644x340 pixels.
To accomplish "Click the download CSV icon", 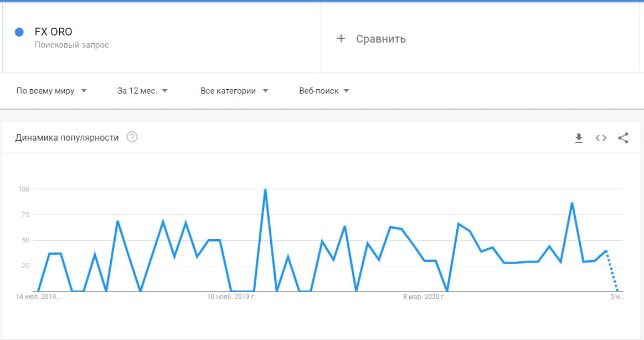I will 579,138.
